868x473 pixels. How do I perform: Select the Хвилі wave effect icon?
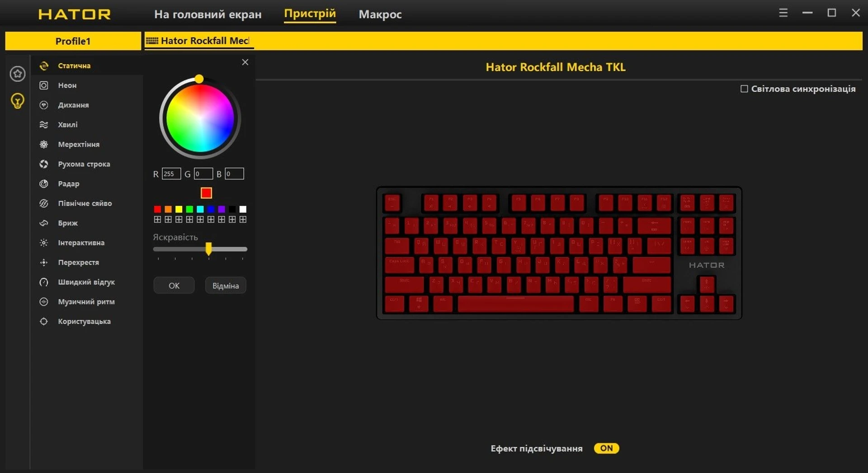click(44, 125)
